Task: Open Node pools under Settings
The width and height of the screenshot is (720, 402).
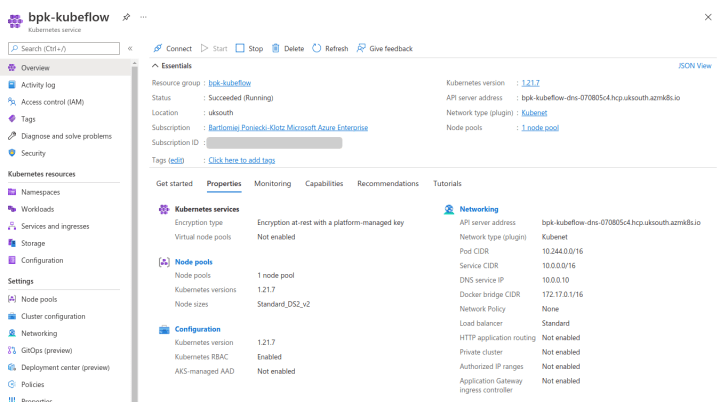Action: (x=39, y=299)
